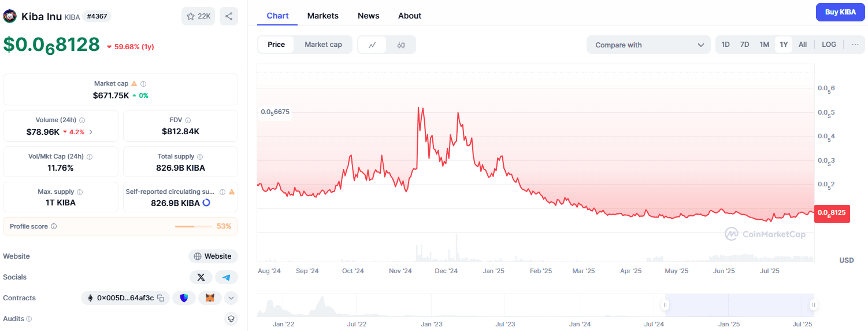Screen dimensions: 868x331
Task: Click left handle of range slider
Action: coord(665,305)
